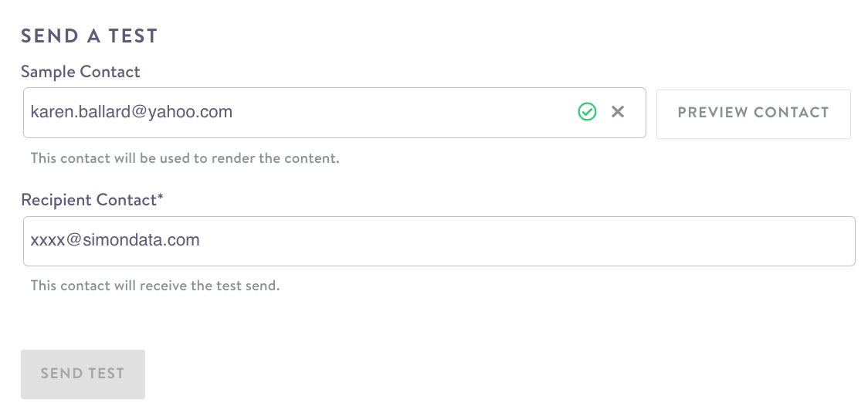The width and height of the screenshot is (868, 420).
Task: Open the contact preview via Preview Contact
Action: [753, 113]
